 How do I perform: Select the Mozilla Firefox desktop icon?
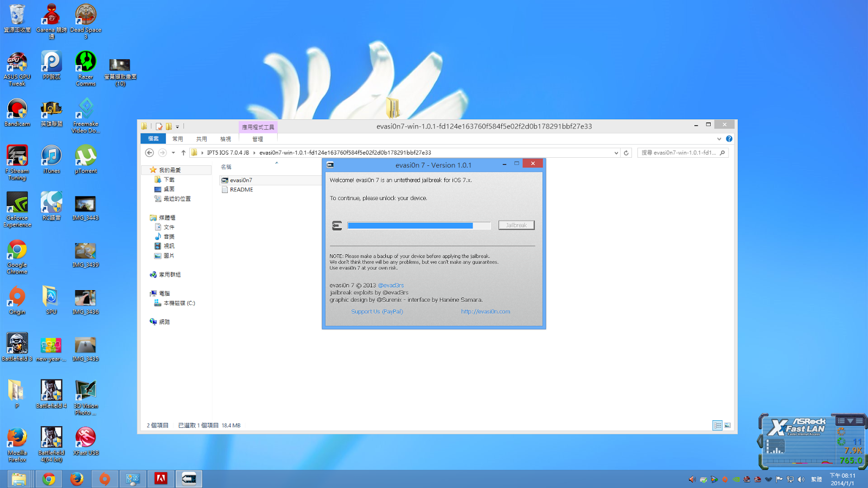(17, 445)
